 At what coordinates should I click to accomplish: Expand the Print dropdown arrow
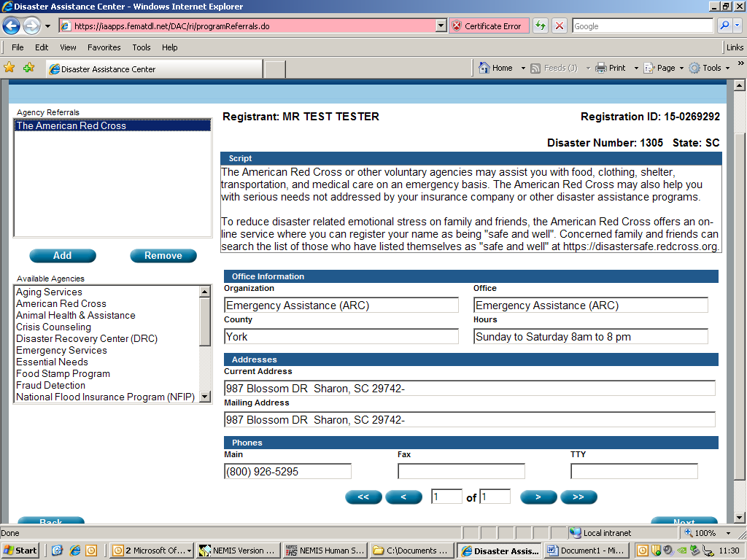[636, 68]
